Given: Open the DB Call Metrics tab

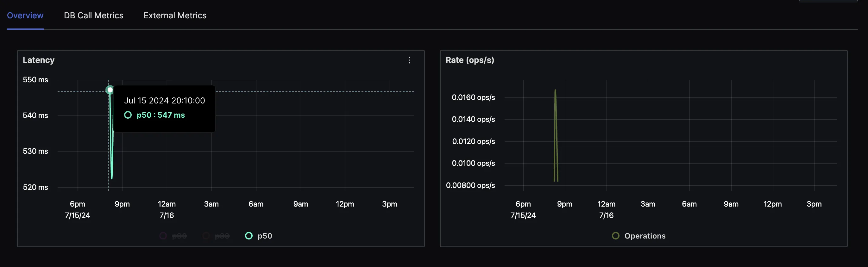Looking at the screenshot, I should (x=94, y=16).
